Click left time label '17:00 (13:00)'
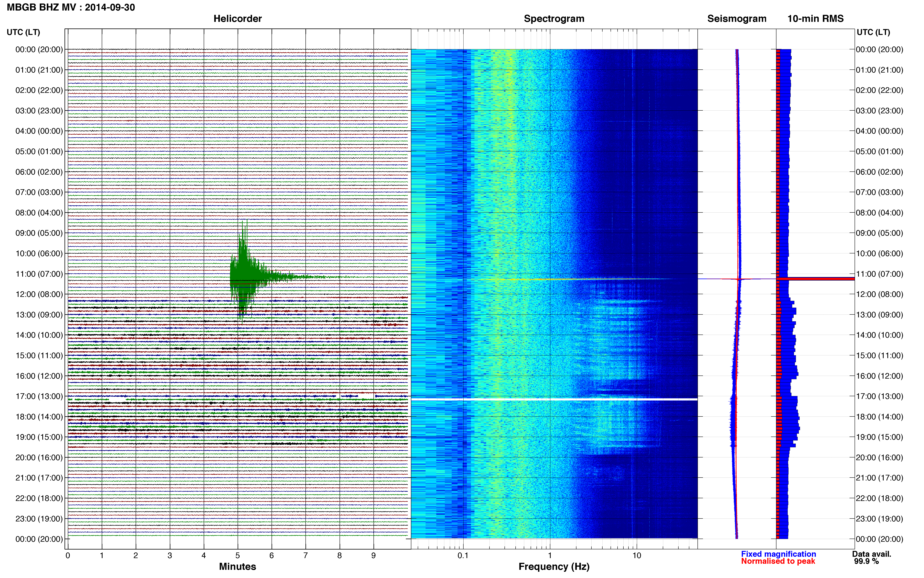 tap(39, 396)
